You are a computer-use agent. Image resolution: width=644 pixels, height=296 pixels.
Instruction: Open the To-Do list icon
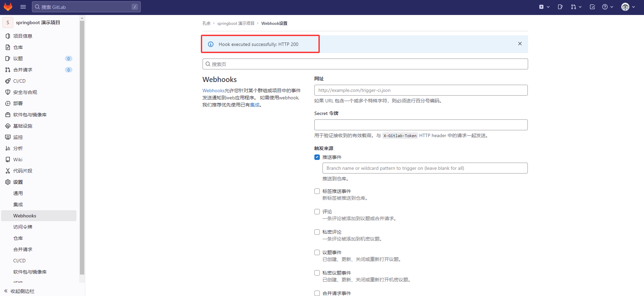[592, 7]
